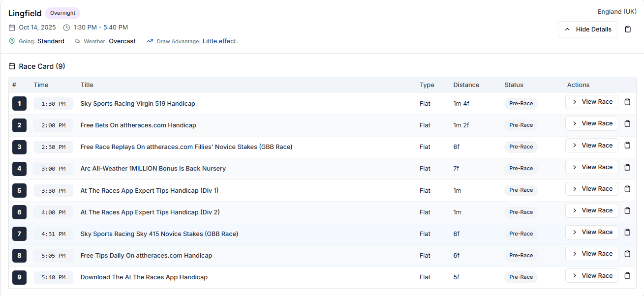Click the Draw Advantage 'Little effect.' link
644x296 pixels.
[220, 41]
